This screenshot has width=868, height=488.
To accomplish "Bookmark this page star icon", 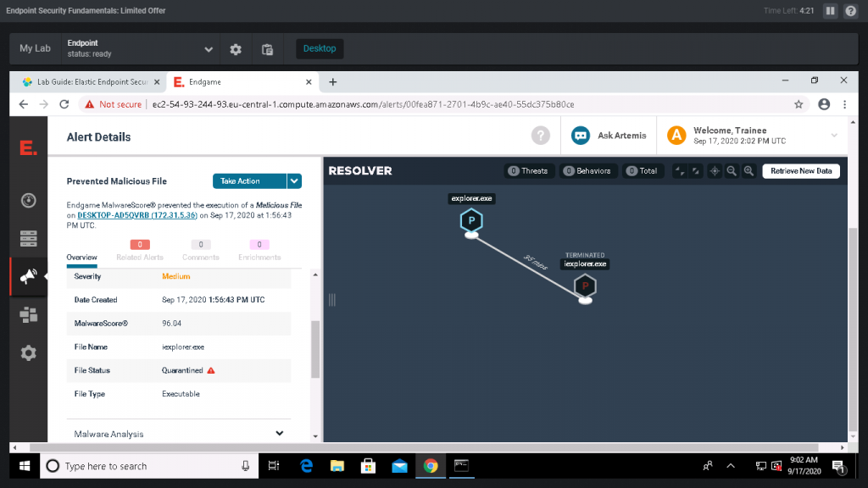I will pos(798,104).
